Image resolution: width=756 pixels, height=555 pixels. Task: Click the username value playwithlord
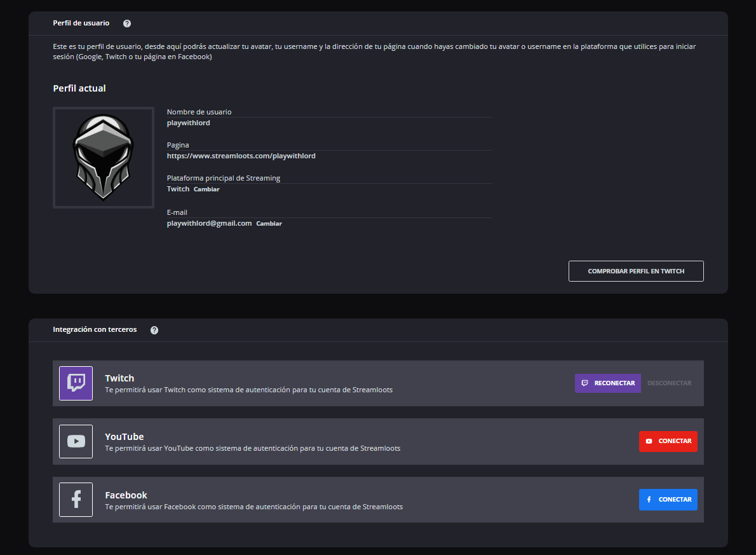coord(189,123)
